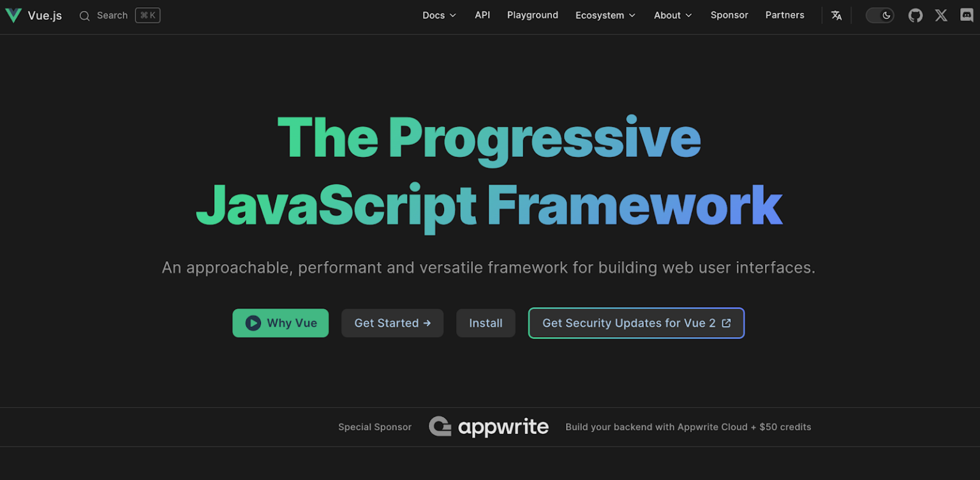This screenshot has width=980, height=480.
Task: Click the Install button
Action: [x=486, y=323]
